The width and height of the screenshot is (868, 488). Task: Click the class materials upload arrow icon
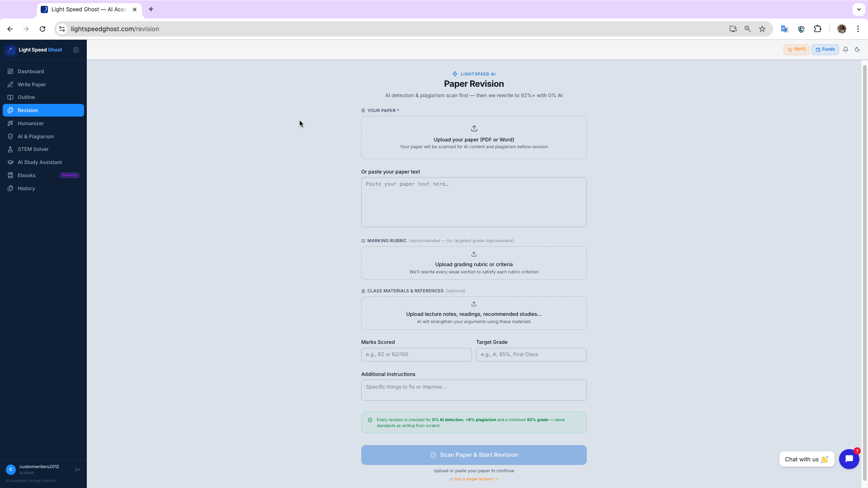474,304
